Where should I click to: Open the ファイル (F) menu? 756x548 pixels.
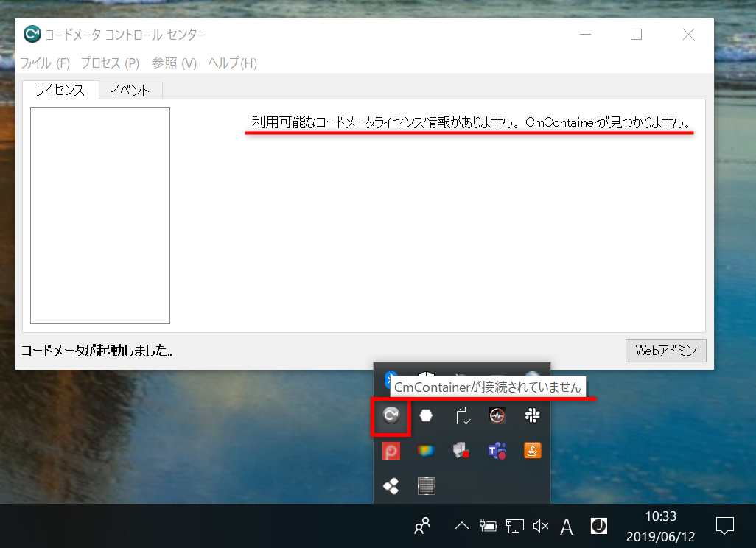(46, 63)
